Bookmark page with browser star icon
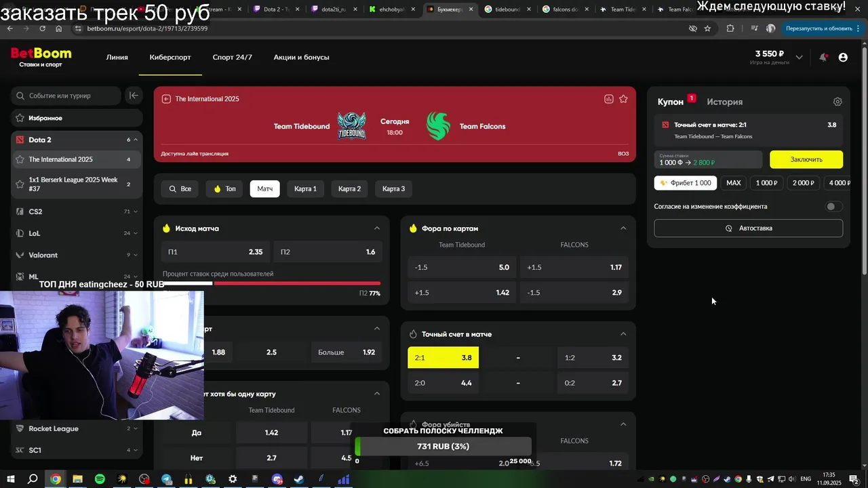The height and width of the screenshot is (488, 868). pos(707,28)
